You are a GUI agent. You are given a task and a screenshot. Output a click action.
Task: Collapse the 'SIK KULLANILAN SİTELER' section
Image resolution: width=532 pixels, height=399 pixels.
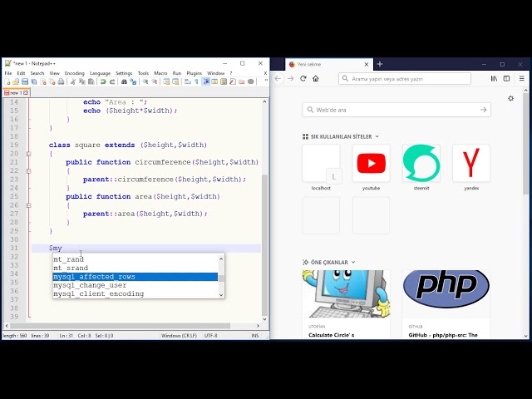[341, 136]
